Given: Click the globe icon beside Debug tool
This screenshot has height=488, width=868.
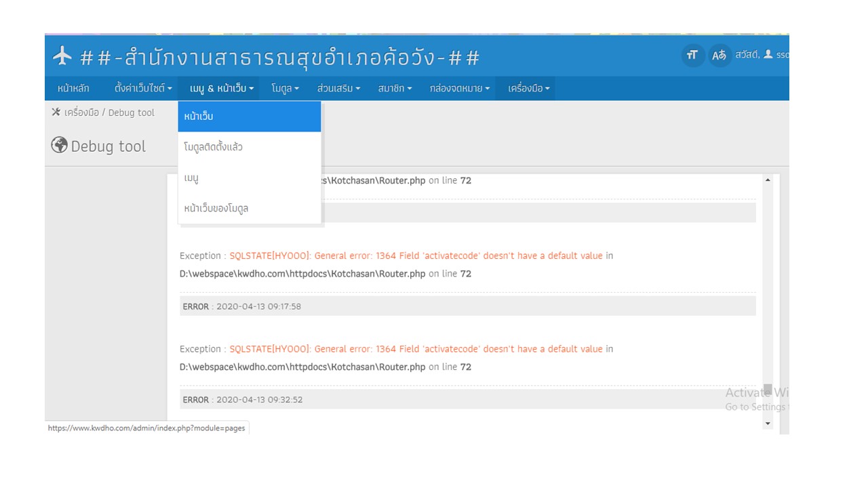Looking at the screenshot, I should tap(60, 145).
